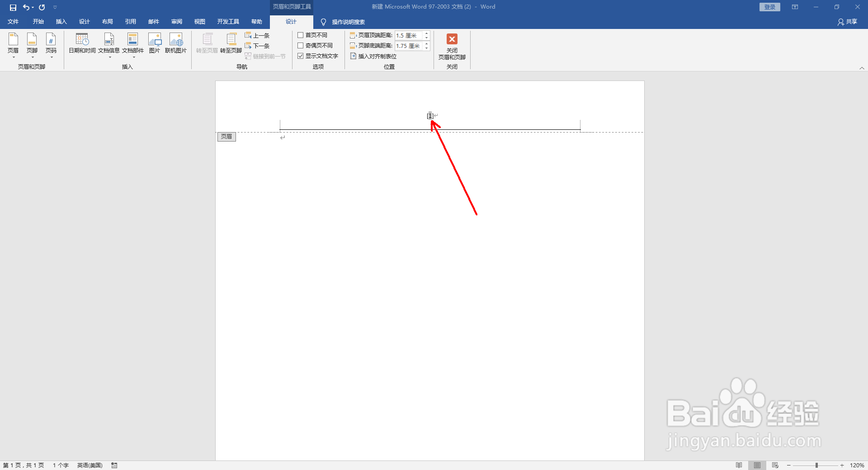Viewport: 868px width, 470px height.
Task: Enable the 奇偶页不同 checkbox
Action: click(301, 45)
